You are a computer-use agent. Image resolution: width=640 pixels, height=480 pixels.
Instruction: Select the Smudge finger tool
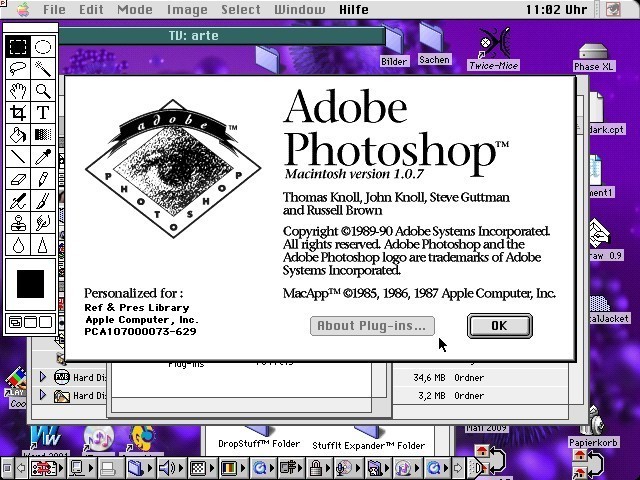tap(43, 222)
